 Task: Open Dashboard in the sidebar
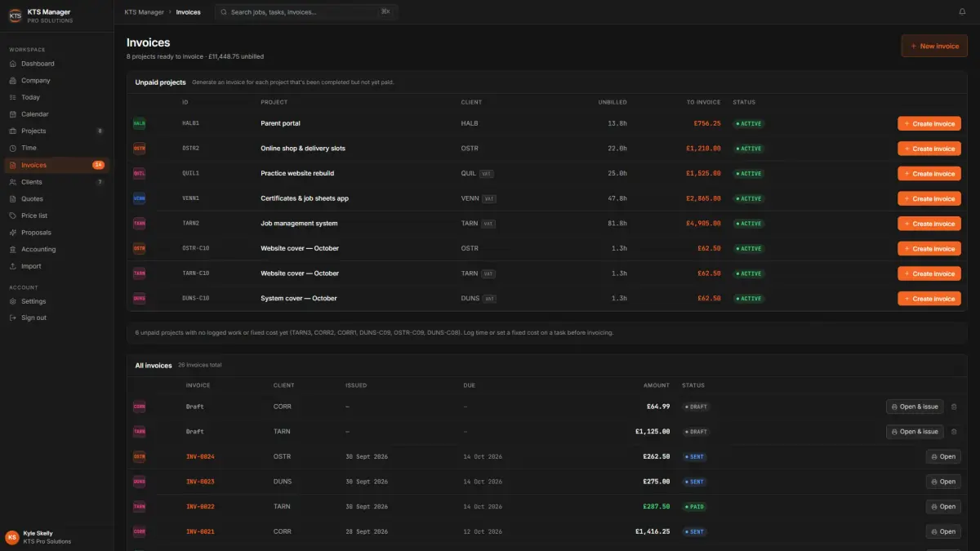pyautogui.click(x=56, y=64)
